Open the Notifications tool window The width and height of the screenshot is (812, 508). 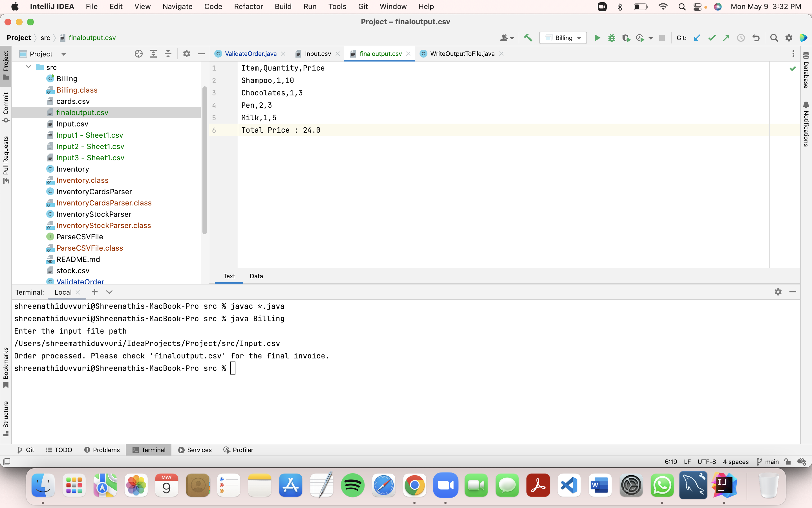click(x=806, y=124)
